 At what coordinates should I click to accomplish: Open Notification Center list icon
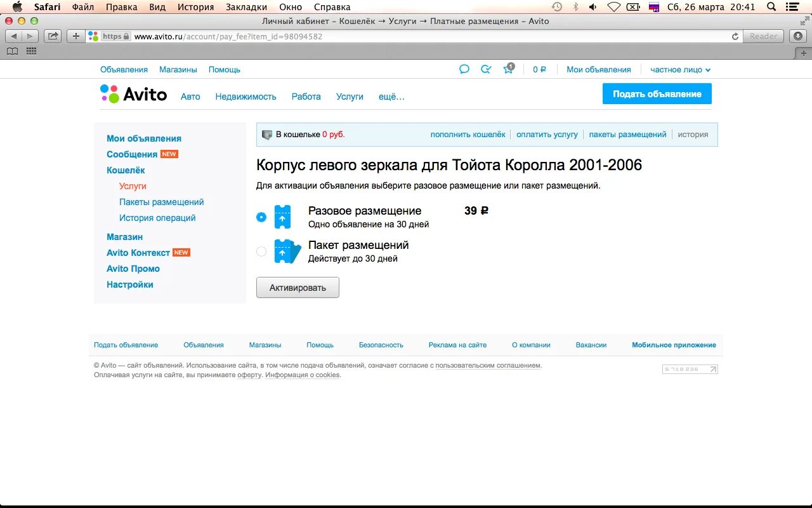[x=793, y=7]
